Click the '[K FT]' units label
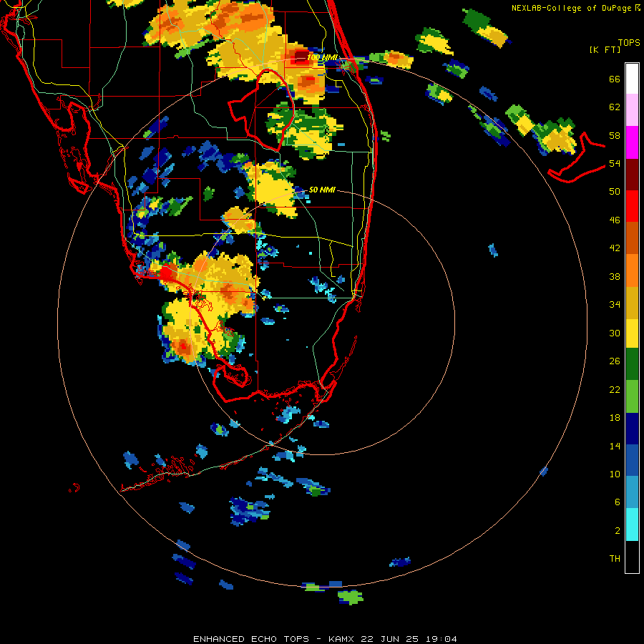This screenshot has width=644, height=644. point(605,49)
